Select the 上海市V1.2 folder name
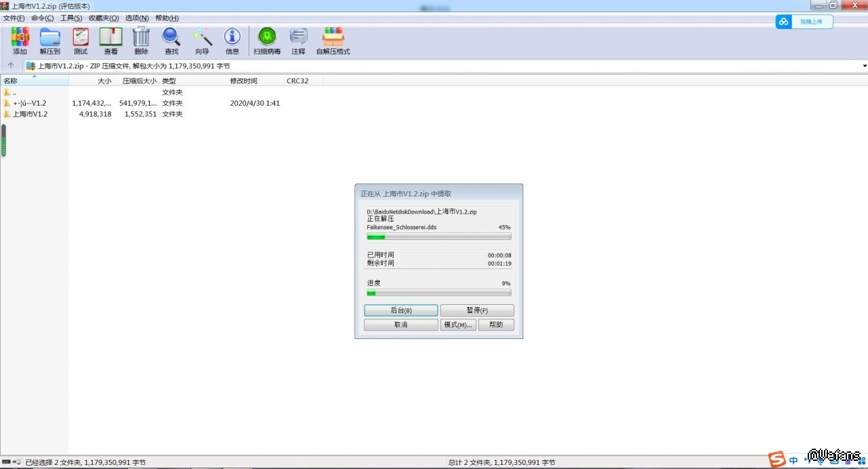868x469 pixels. click(30, 114)
